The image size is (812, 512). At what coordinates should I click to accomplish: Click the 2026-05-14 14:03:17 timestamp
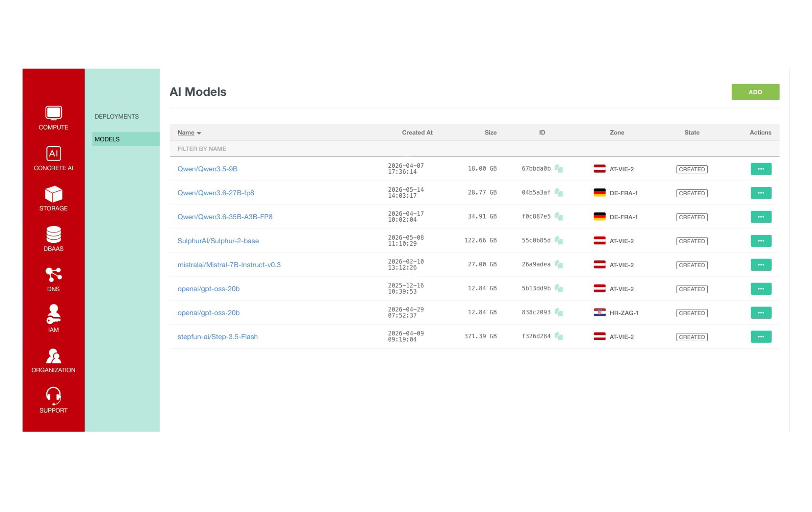click(x=406, y=192)
